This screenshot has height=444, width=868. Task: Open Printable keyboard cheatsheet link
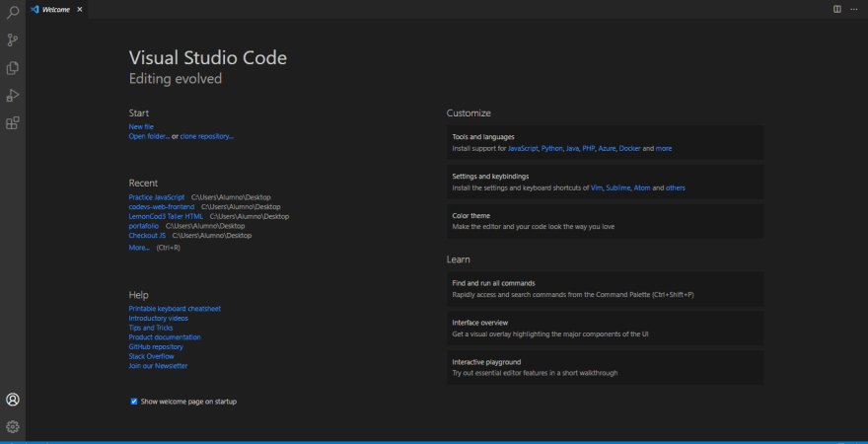click(175, 309)
